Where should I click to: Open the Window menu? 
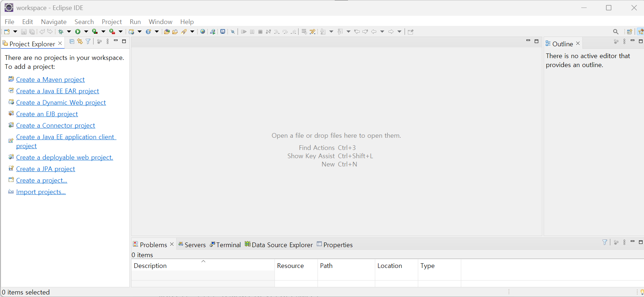pos(161,22)
